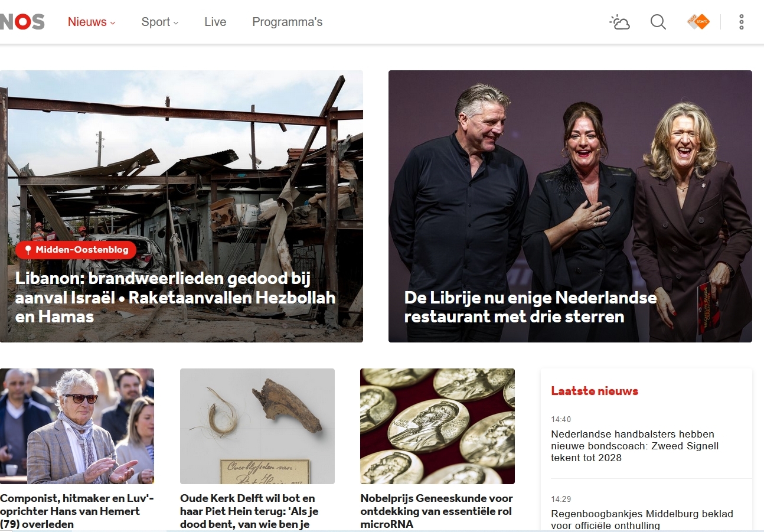Open the three-dot more menu

pyautogui.click(x=742, y=22)
